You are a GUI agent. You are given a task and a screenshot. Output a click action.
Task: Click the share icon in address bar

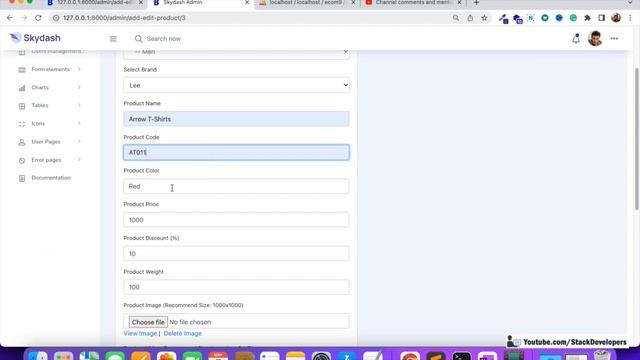tap(470, 18)
